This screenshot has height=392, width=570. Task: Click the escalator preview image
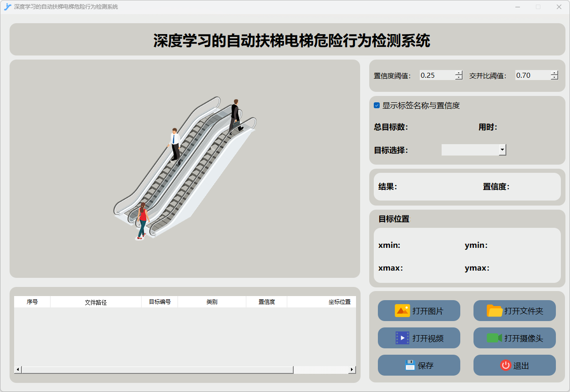(184, 168)
